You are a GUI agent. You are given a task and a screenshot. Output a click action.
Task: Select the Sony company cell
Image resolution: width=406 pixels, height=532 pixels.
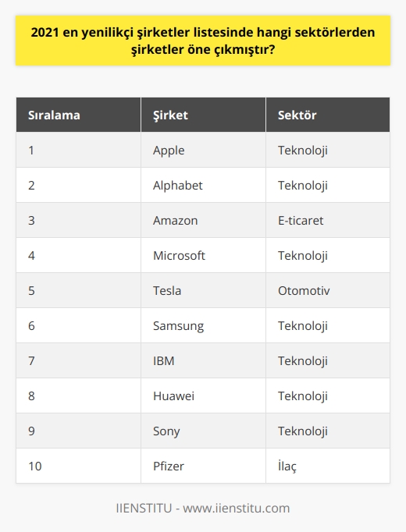[x=203, y=431]
